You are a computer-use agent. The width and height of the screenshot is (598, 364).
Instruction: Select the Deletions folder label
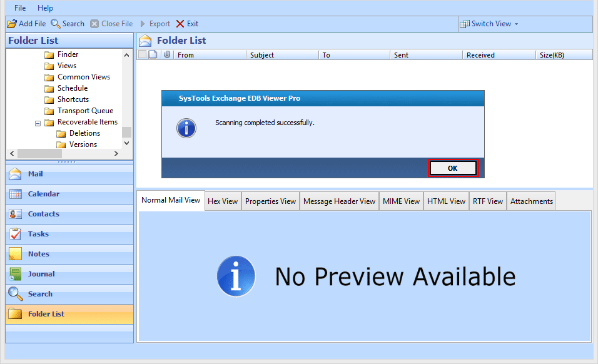coord(84,133)
